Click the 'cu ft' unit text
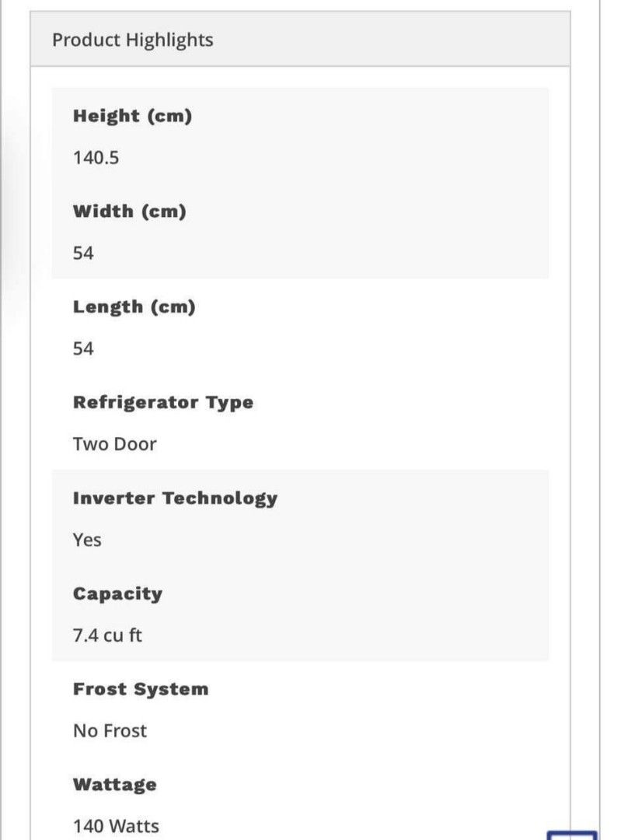621x840 pixels. 123,636
